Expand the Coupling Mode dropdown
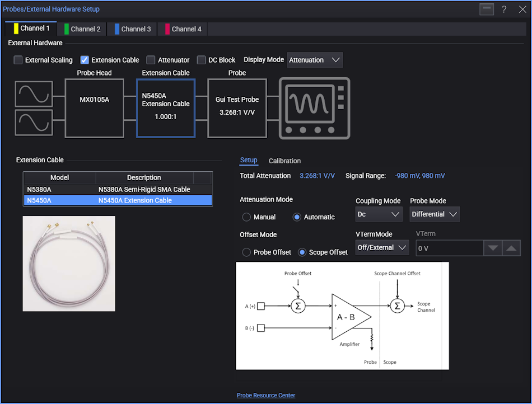This screenshot has width=532, height=404. coord(379,214)
